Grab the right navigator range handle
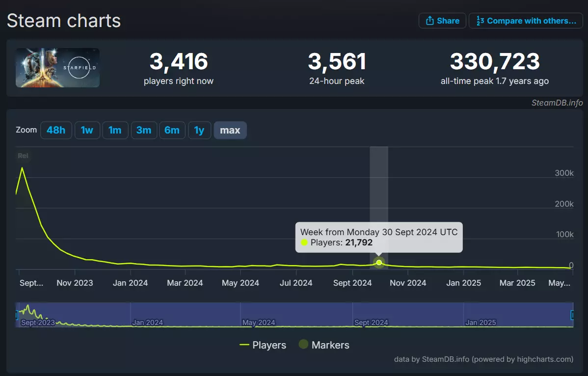588x376 pixels. click(572, 315)
